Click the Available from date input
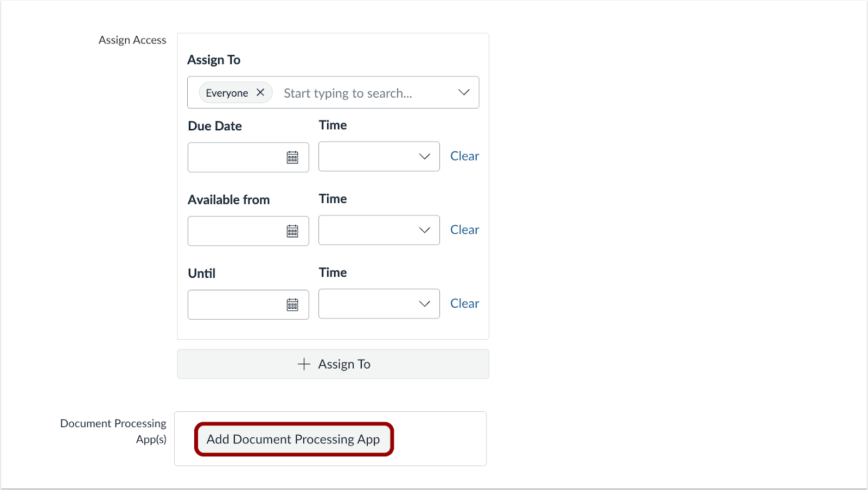Screen dimensions: 868x490 (239, 231)
